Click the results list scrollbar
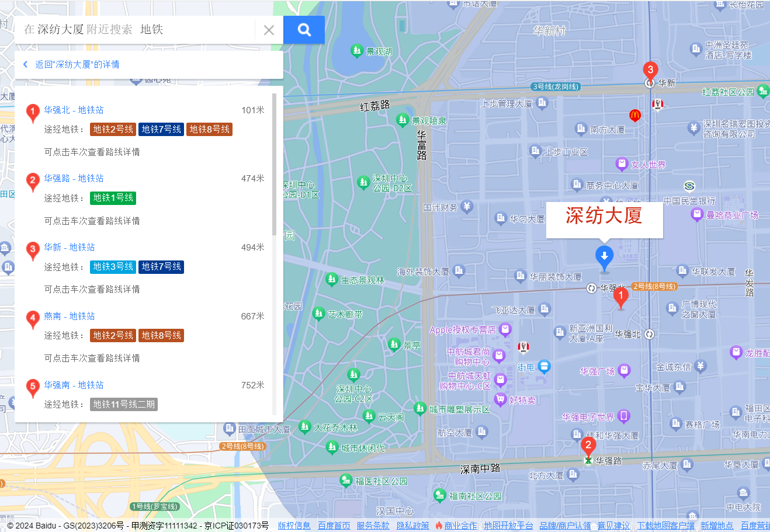This screenshot has width=770, height=532. coord(274,165)
